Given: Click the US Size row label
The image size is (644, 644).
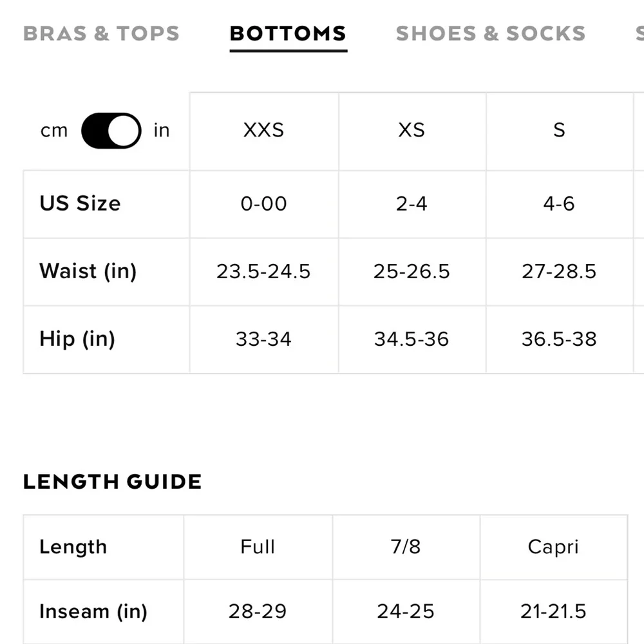Looking at the screenshot, I should point(80,204).
